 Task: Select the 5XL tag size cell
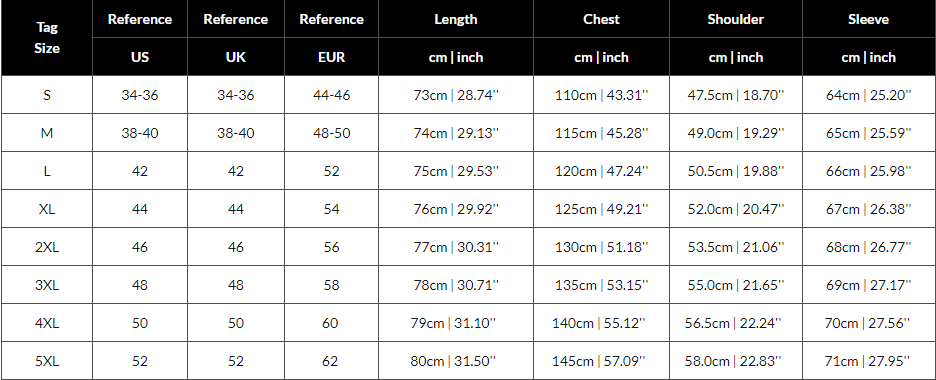point(47,361)
